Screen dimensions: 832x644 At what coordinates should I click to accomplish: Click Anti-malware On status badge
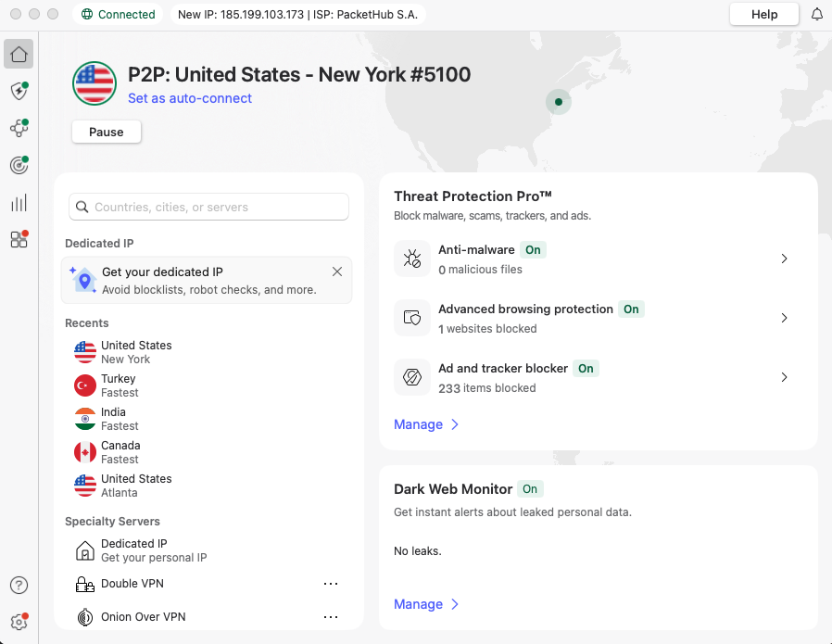(x=533, y=250)
